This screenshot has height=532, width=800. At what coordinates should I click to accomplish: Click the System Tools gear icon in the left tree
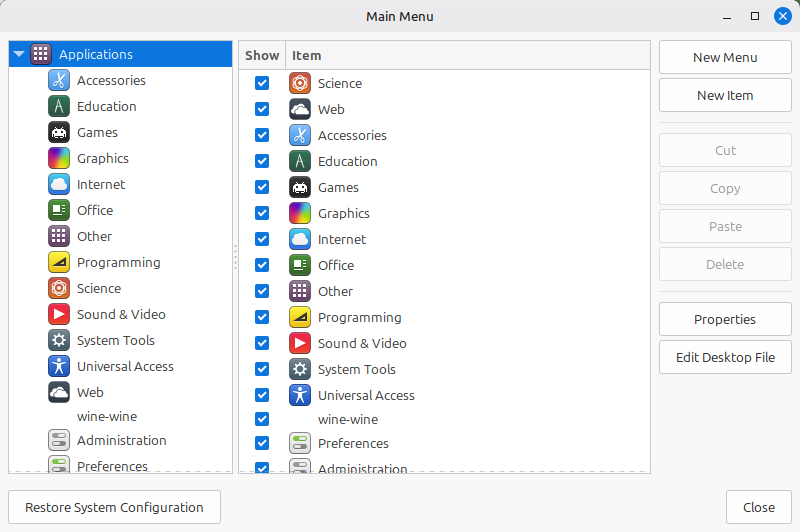click(59, 340)
